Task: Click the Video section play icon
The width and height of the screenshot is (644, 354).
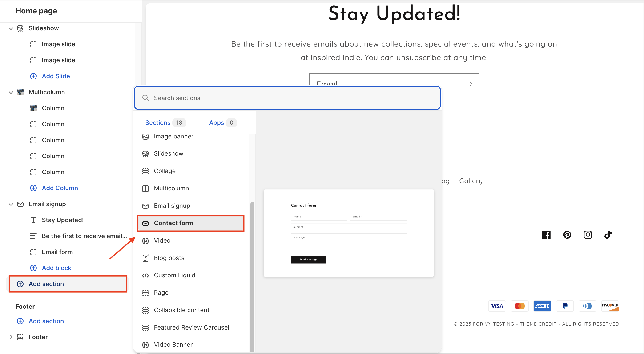Action: coord(145,241)
